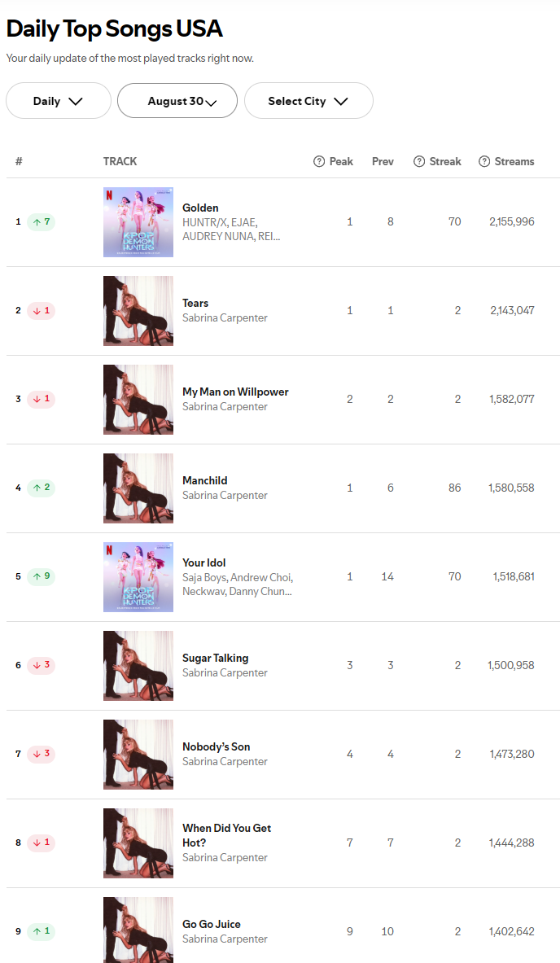Open the Select City dropdown
The height and width of the screenshot is (963, 560).
point(308,101)
